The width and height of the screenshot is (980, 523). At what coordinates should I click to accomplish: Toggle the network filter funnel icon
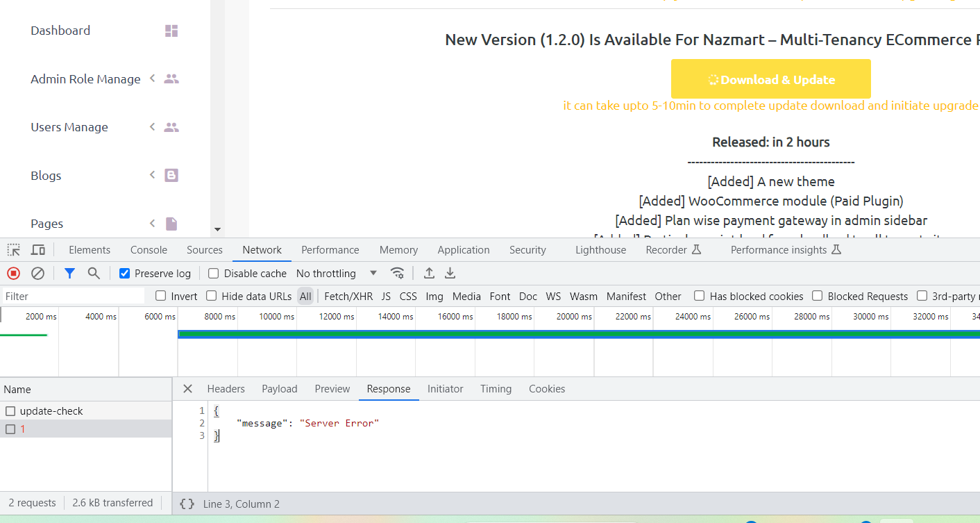69,274
